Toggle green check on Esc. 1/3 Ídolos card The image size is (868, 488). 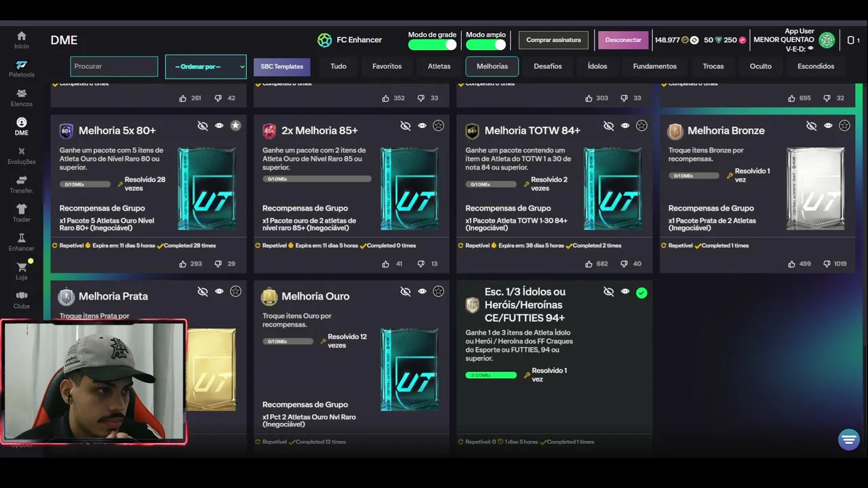coord(642,293)
